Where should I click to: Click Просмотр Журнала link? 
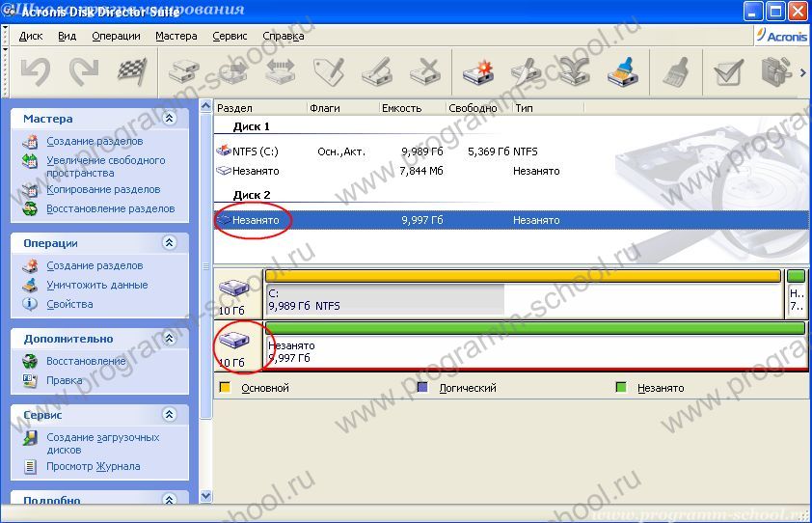click(94, 466)
